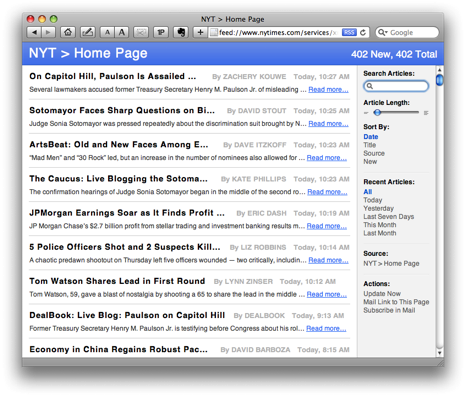The image size is (465, 397).
Task: Show All recent articles
Action: [x=368, y=192]
